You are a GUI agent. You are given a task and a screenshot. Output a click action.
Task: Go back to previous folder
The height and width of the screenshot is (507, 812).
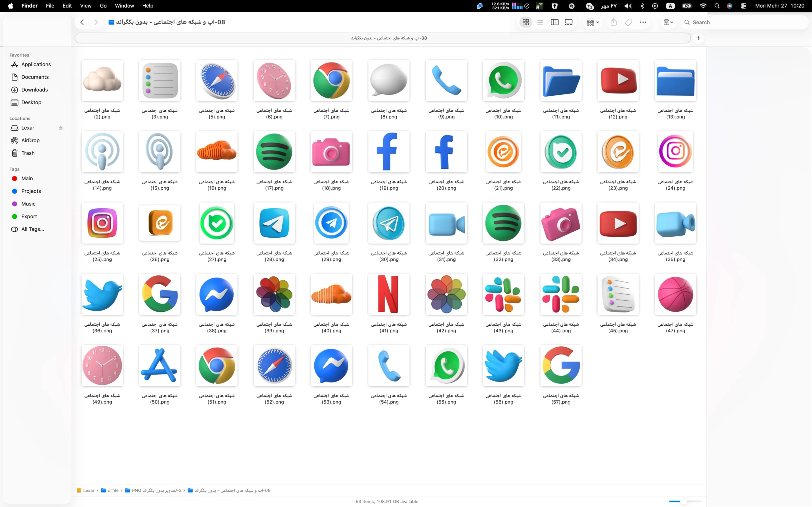[x=82, y=22]
